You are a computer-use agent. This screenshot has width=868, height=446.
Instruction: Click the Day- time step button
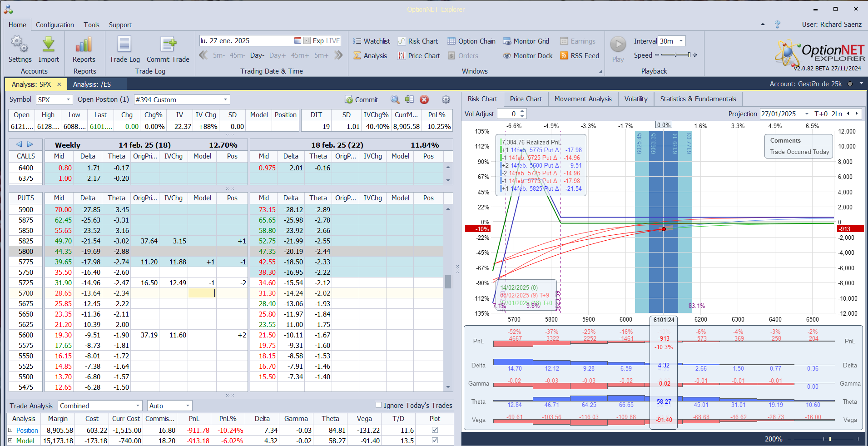257,55
